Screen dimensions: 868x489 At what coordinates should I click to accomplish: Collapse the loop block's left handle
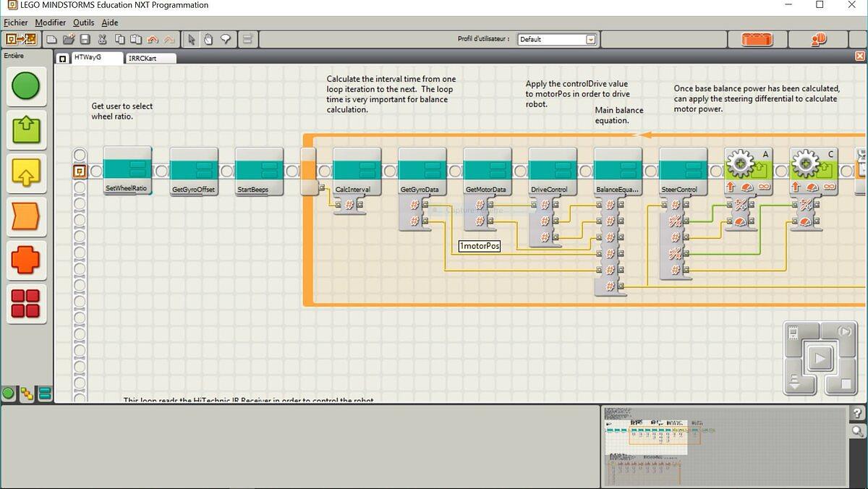click(308, 171)
